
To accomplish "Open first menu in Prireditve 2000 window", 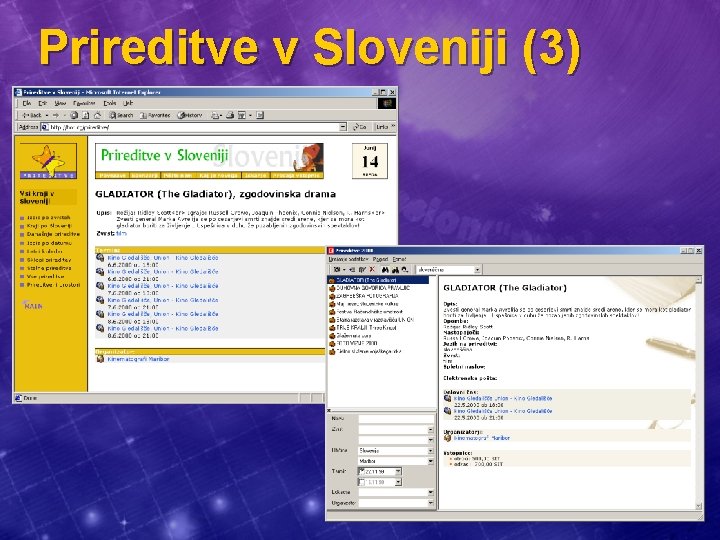I will (x=348, y=259).
